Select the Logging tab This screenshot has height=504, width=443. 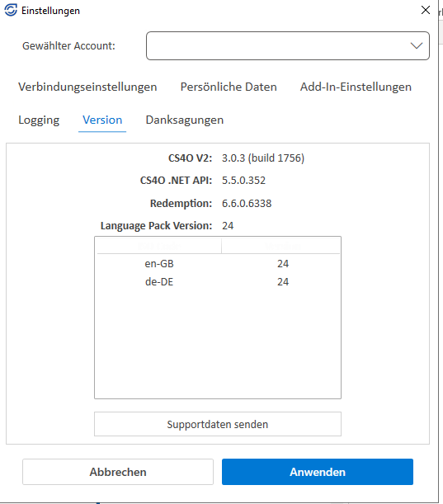39,120
